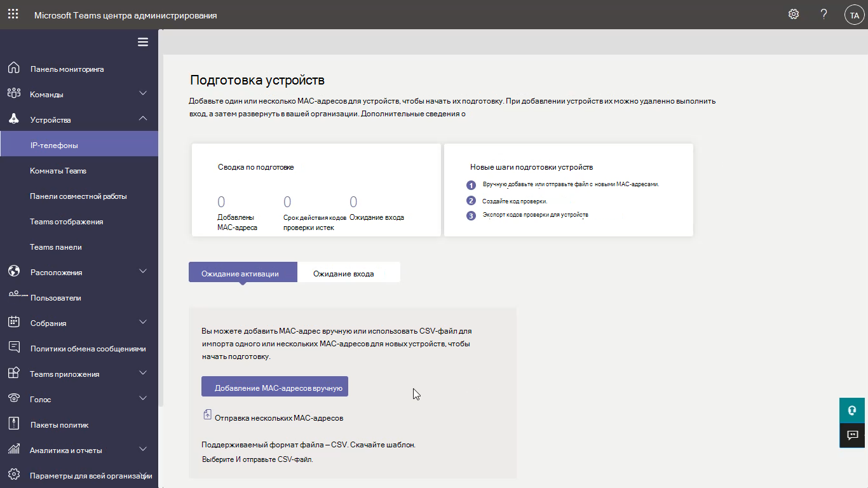868x488 pixels.
Task: Click Выберите И отправьте CSV-файл
Action: coord(257,459)
